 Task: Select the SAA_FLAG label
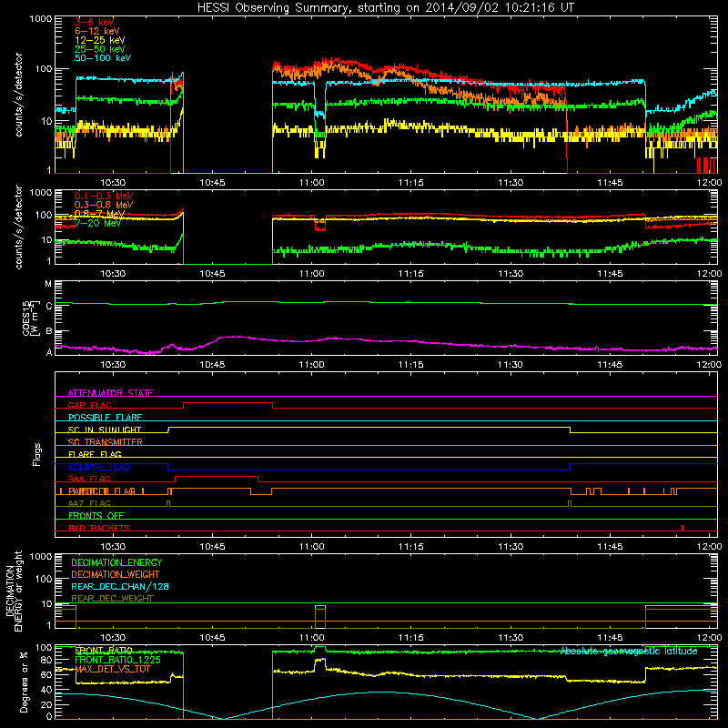(89, 479)
